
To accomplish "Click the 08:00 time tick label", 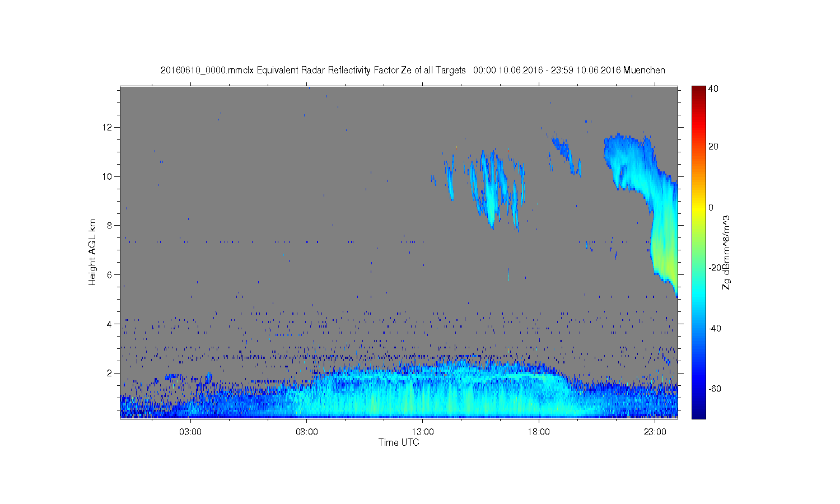I will (x=307, y=432).
